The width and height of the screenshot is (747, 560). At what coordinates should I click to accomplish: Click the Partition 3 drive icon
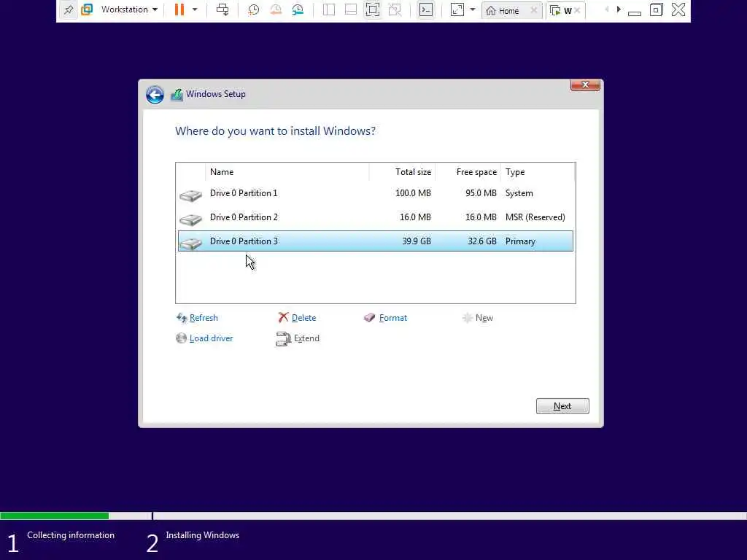coord(190,244)
